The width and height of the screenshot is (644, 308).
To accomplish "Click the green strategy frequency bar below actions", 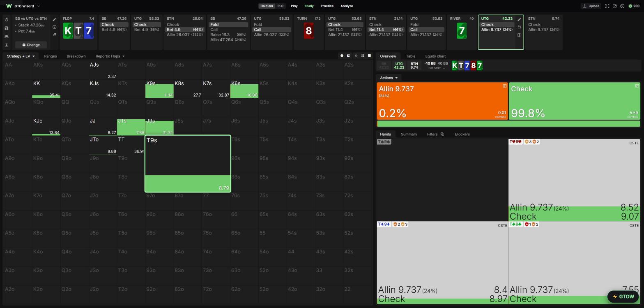I will (x=508, y=124).
